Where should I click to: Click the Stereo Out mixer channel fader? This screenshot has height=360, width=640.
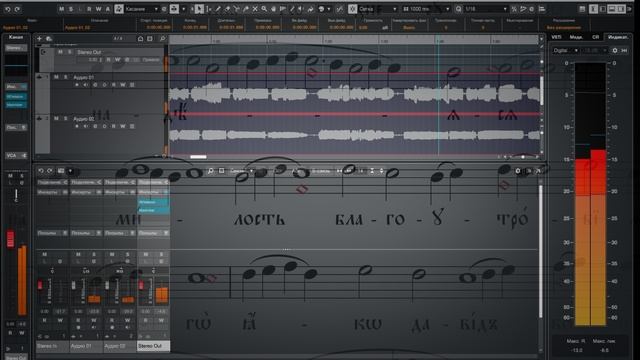coord(141,284)
